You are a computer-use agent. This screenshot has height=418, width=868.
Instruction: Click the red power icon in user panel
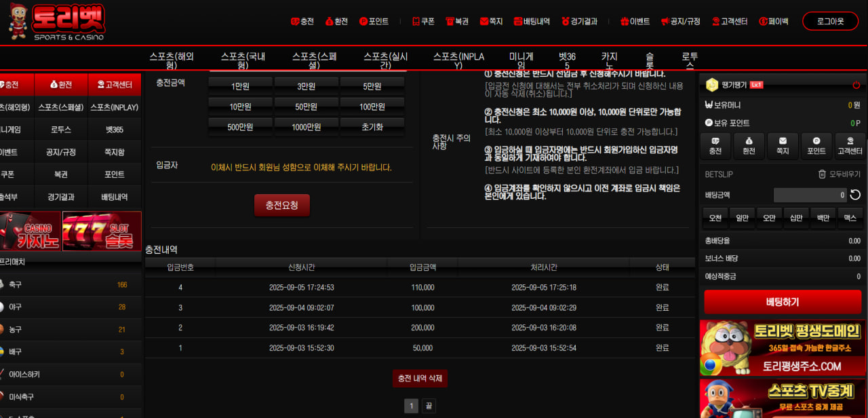tap(856, 85)
